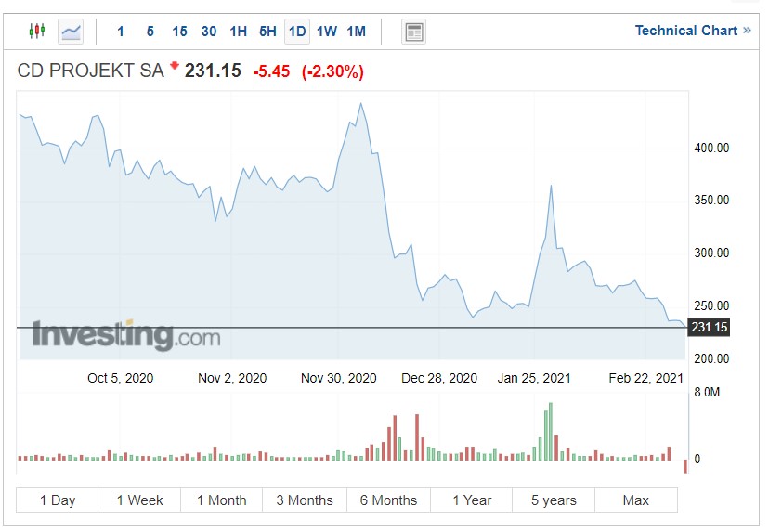Display the Max time range
This screenshot has height=532, width=769.
[x=636, y=500]
